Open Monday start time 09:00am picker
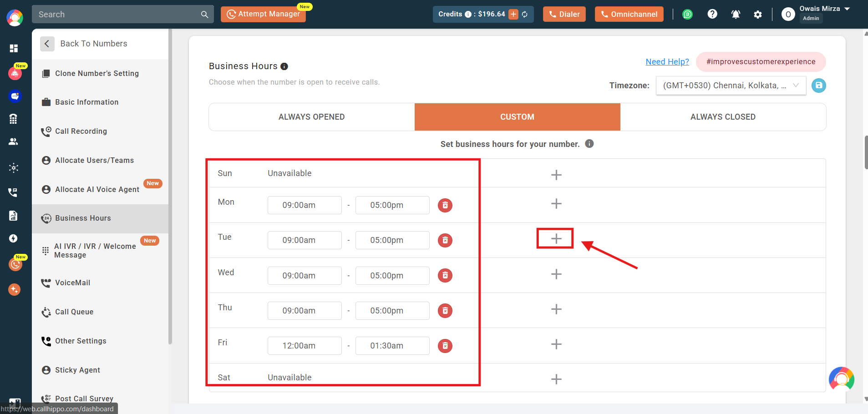868x414 pixels. pyautogui.click(x=305, y=205)
